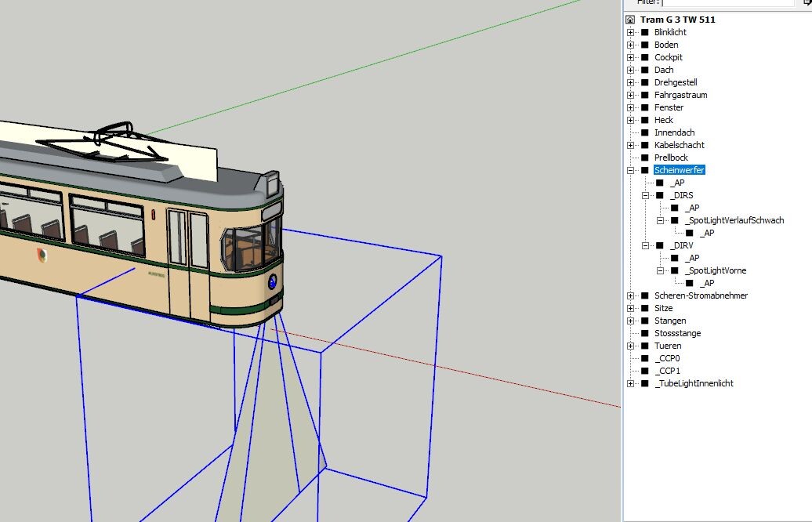
Task: Click the model icon beside Tram G 3 TW 511
Action: [x=630, y=20]
